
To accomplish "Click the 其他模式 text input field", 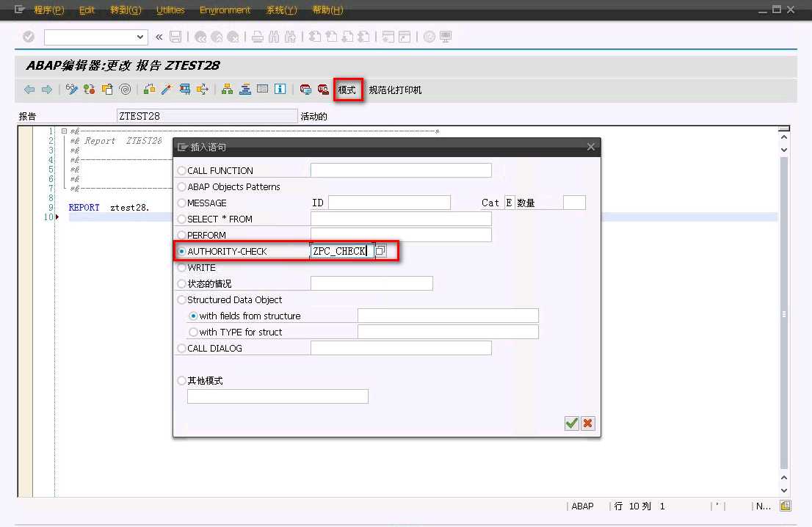I will pyautogui.click(x=278, y=396).
